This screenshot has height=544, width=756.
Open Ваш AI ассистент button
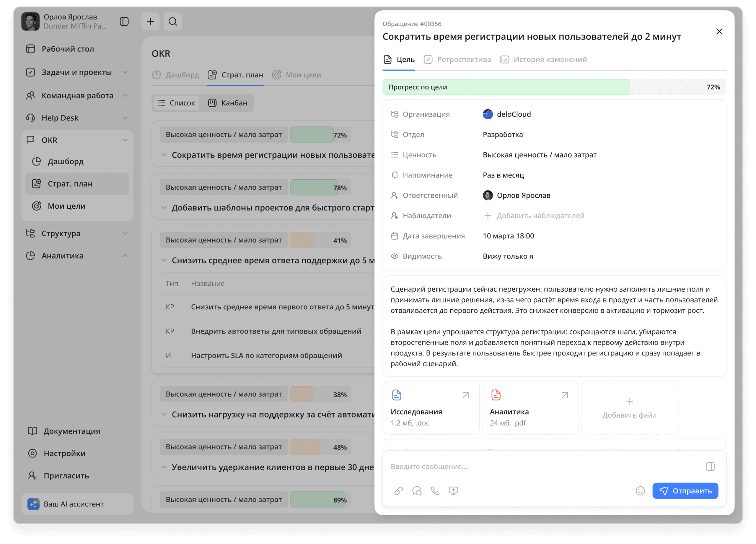[x=77, y=504]
